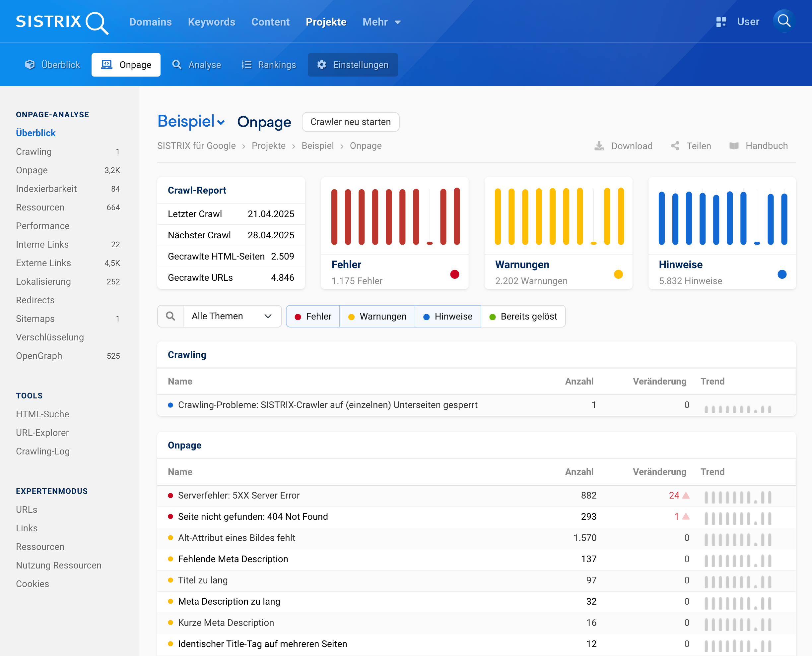Click Crawler neu starten button
The width and height of the screenshot is (812, 656).
point(350,122)
